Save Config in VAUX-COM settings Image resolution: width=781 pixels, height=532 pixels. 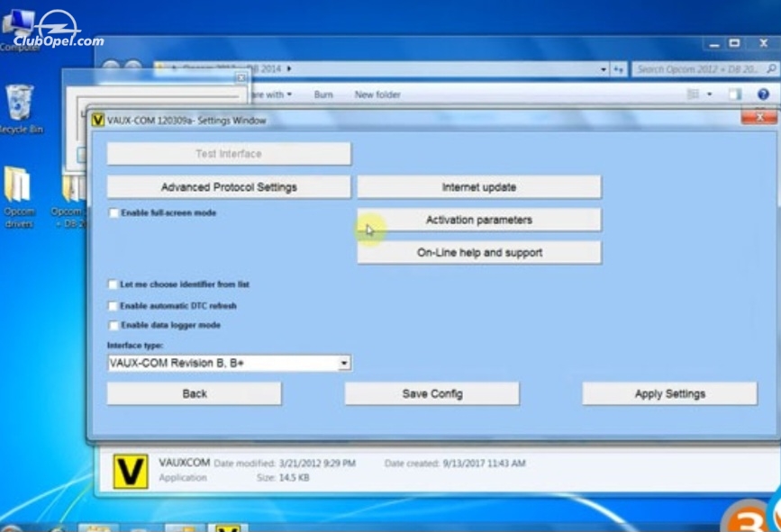tap(431, 393)
